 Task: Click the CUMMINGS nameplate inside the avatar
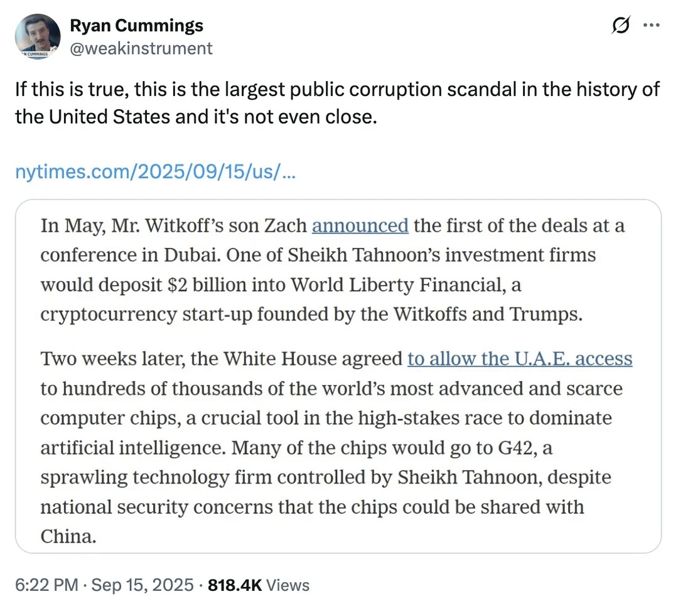click(36, 53)
